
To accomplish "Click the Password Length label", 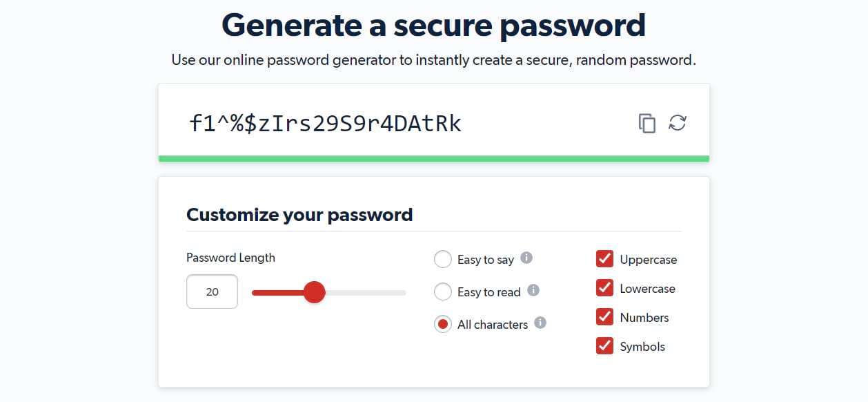I will pyautogui.click(x=230, y=258).
